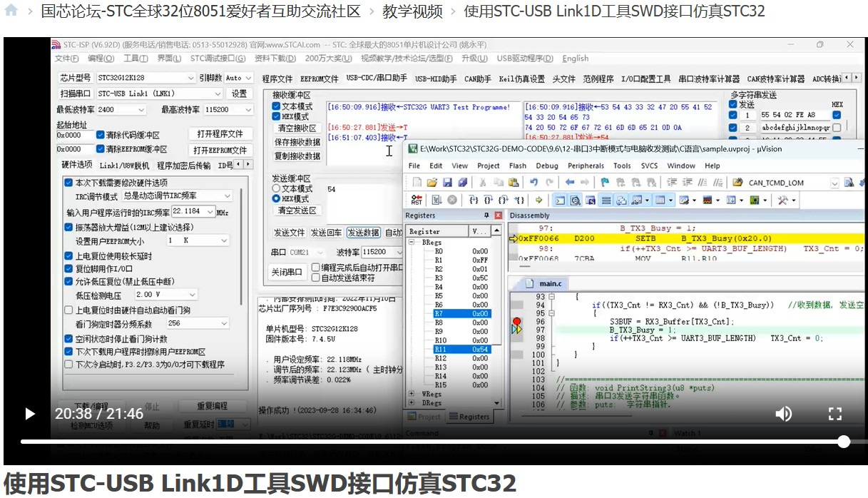Open the Flash menu in µVision

click(518, 166)
